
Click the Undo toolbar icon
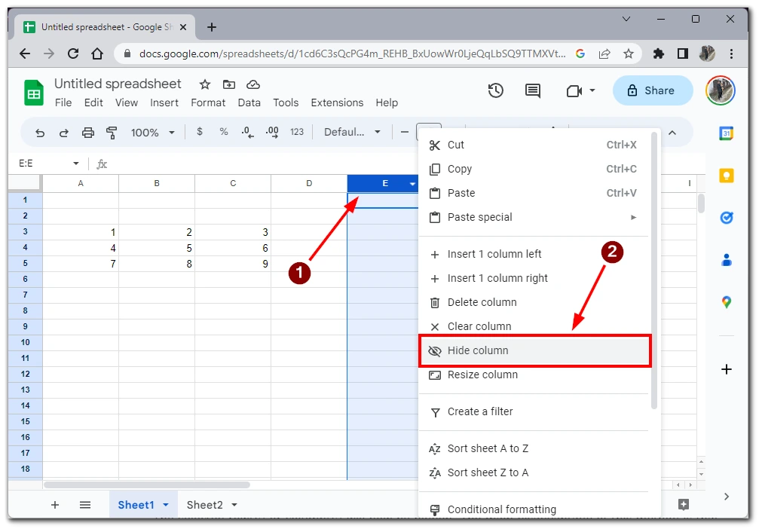click(40, 133)
